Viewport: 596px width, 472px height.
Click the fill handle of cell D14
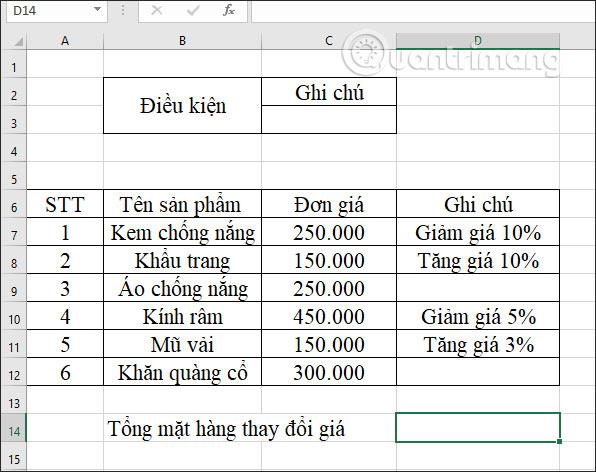click(x=559, y=442)
